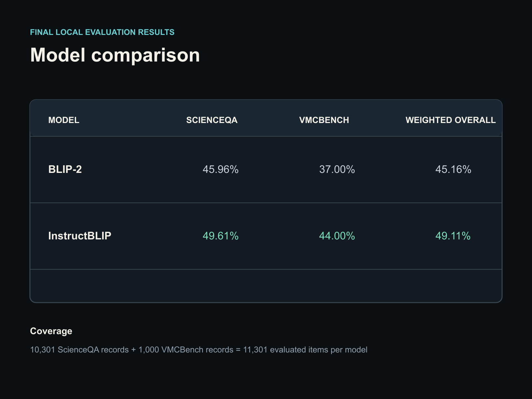The width and height of the screenshot is (532, 399).
Task: Click the WEIGHTED OVERALL column header
Action: pyautogui.click(x=451, y=120)
